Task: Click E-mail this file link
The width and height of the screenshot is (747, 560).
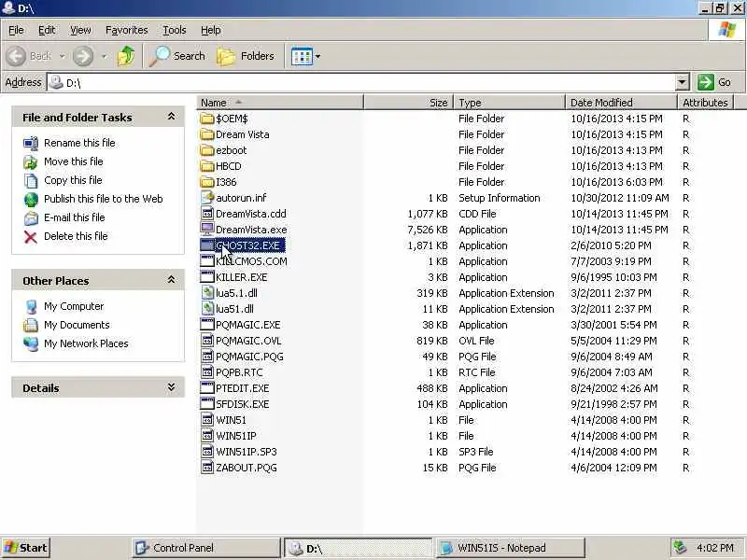Action: click(75, 217)
